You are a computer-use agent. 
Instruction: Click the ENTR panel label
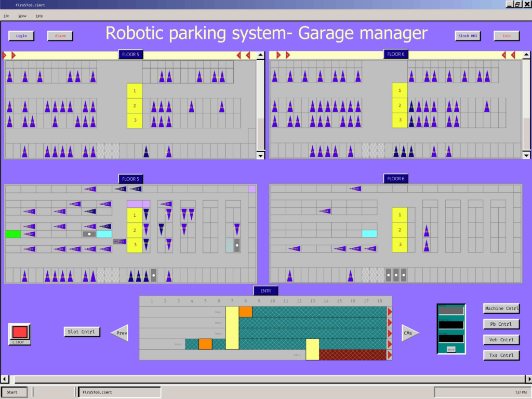click(266, 291)
